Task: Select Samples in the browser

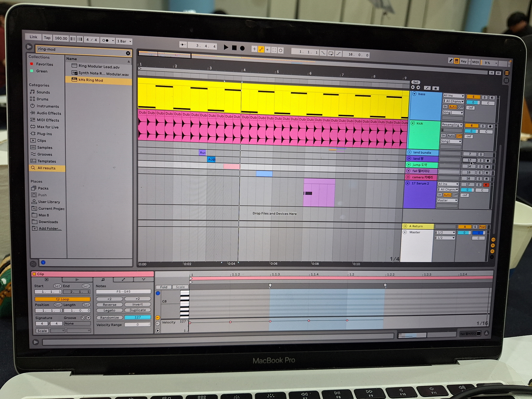Action: pyautogui.click(x=45, y=147)
